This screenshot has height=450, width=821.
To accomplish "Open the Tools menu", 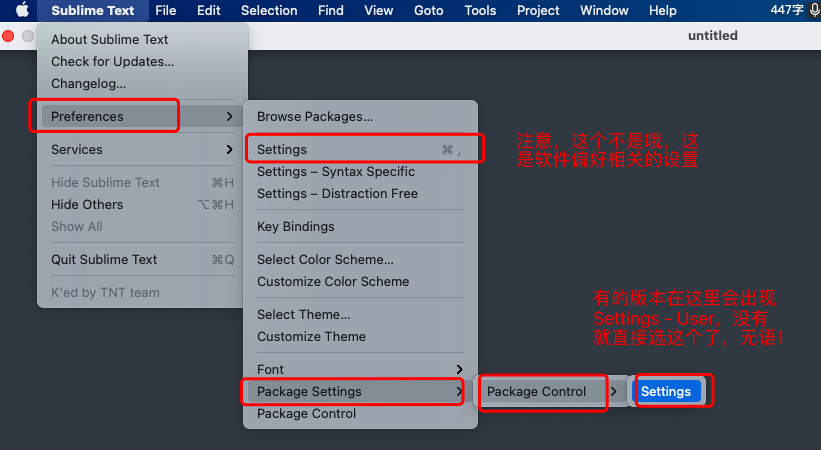I will [480, 10].
